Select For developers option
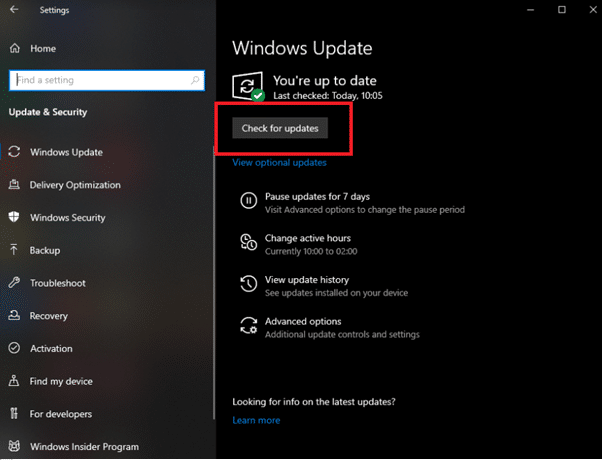602x460 pixels. pos(61,414)
